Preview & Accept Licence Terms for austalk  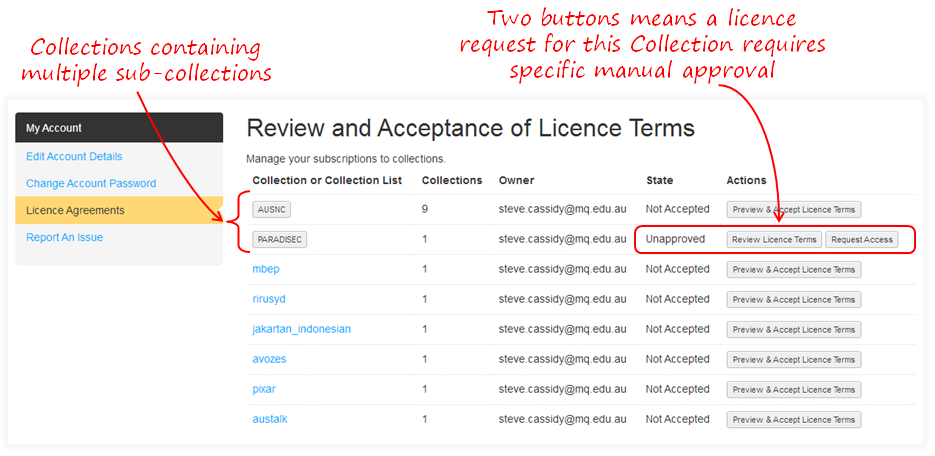pyautogui.click(x=794, y=419)
